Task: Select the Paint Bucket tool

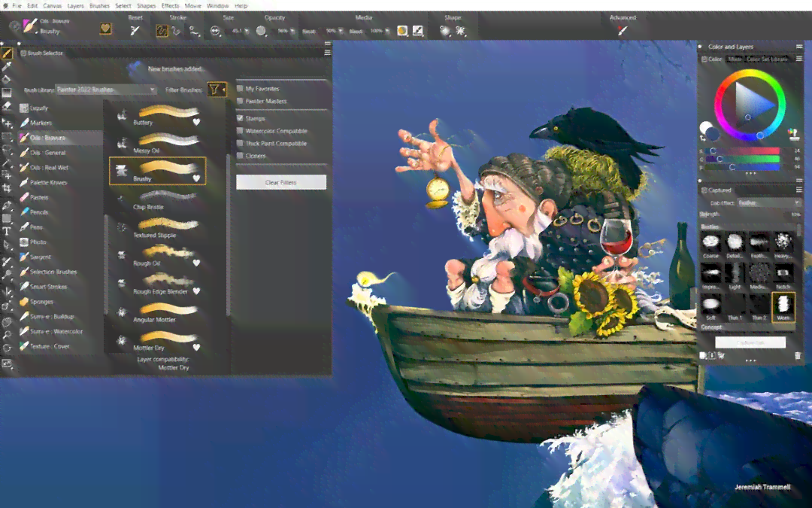Action: [x=6, y=79]
